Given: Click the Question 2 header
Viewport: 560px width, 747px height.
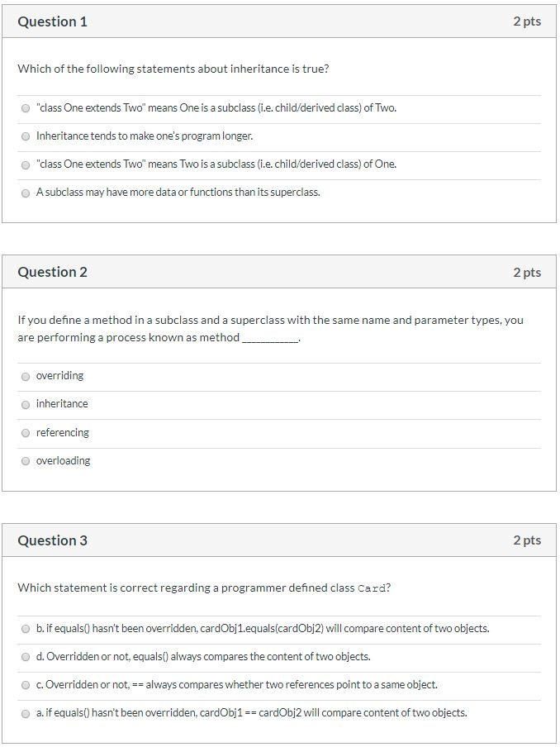Looking at the screenshot, I should pyautogui.click(x=52, y=272).
